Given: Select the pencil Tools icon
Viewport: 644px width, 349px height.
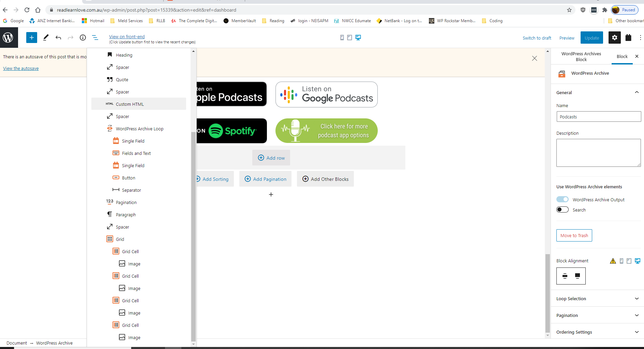Looking at the screenshot, I should pos(46,38).
